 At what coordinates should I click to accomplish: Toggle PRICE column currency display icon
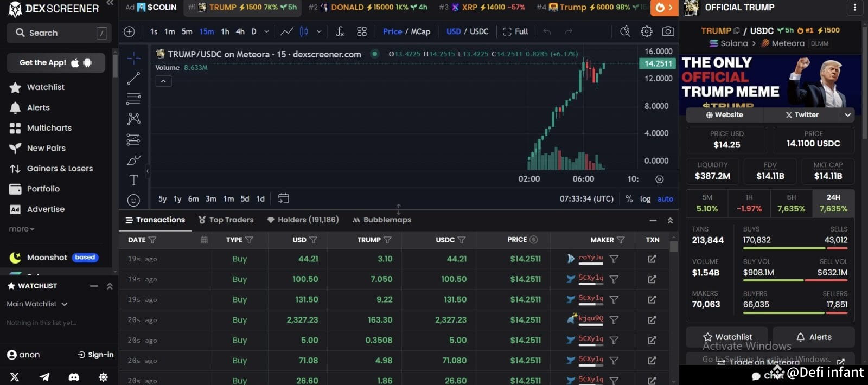click(x=534, y=240)
